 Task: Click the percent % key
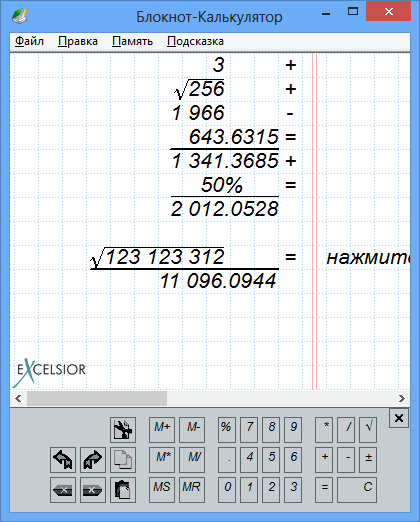pos(227,430)
